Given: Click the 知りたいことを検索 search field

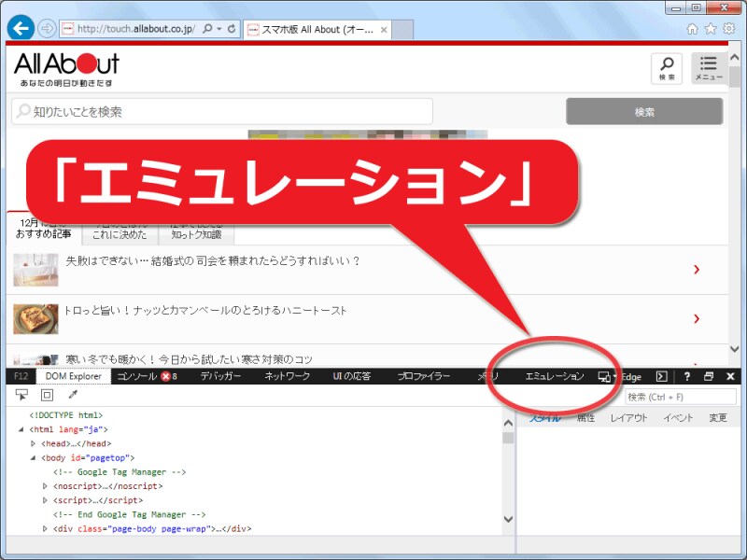Looking at the screenshot, I should click(x=222, y=112).
